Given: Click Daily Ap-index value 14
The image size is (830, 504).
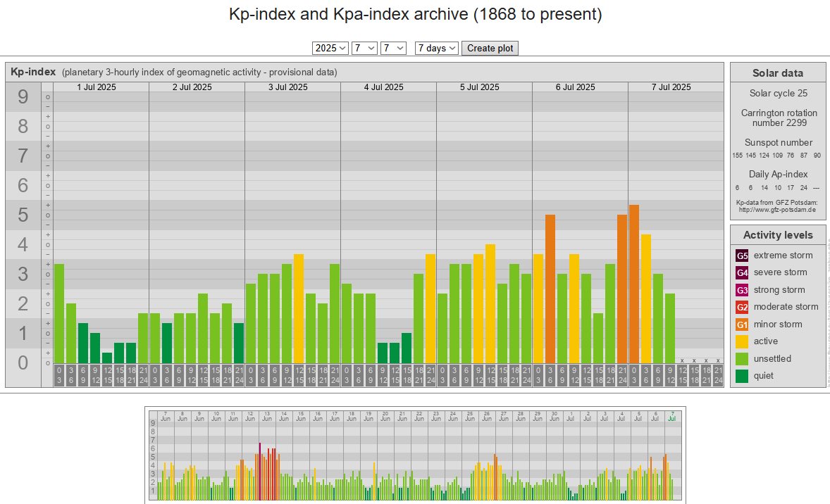Looking at the screenshot, I should (x=764, y=188).
